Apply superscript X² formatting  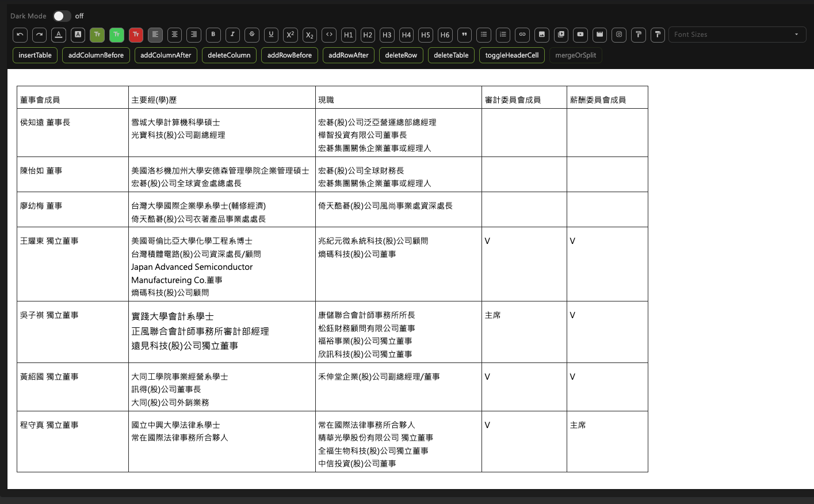tap(291, 35)
